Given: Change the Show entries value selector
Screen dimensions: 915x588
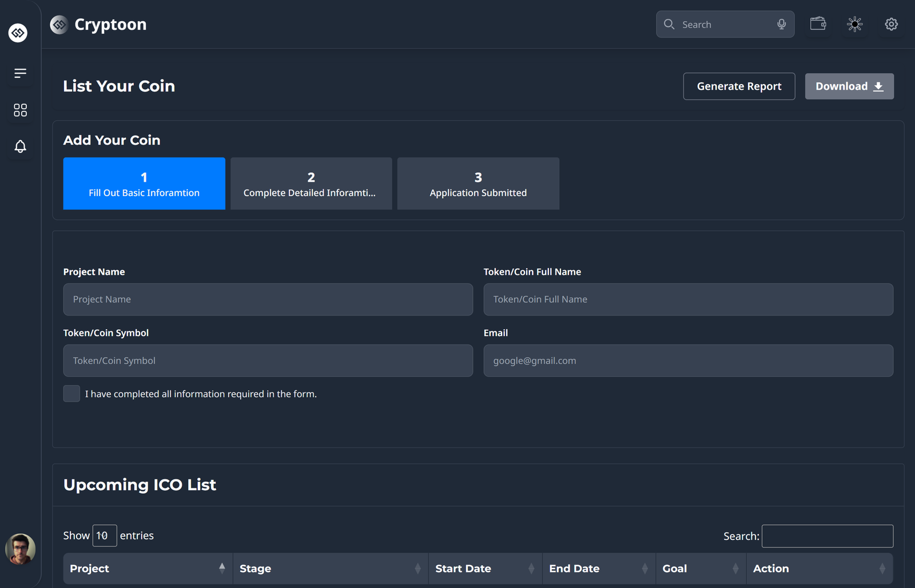Looking at the screenshot, I should [104, 535].
